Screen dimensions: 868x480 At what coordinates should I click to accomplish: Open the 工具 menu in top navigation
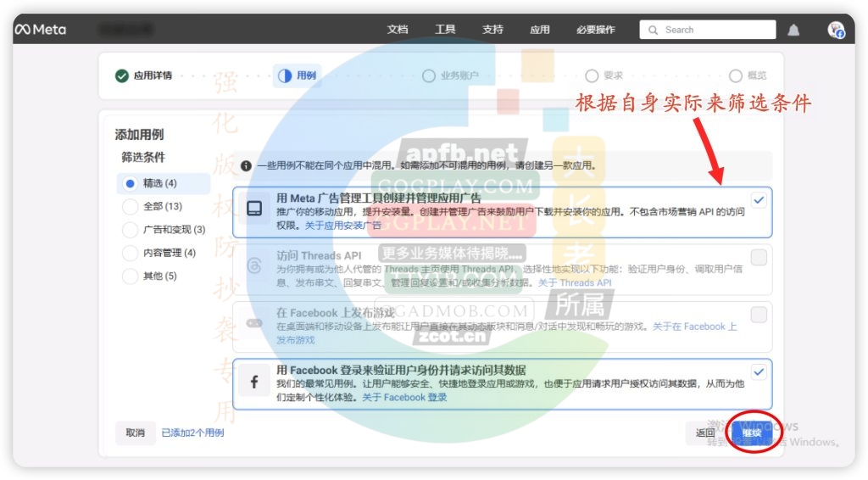[445, 30]
